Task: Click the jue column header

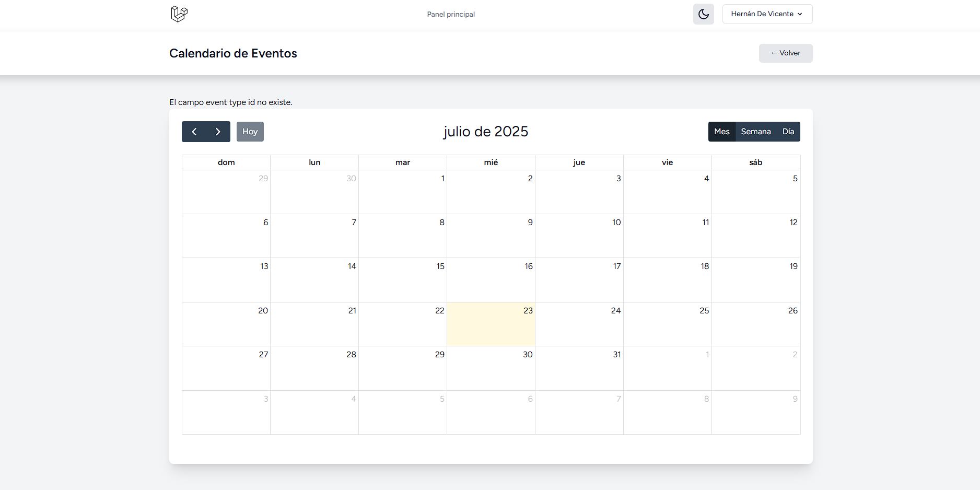Action: tap(579, 162)
